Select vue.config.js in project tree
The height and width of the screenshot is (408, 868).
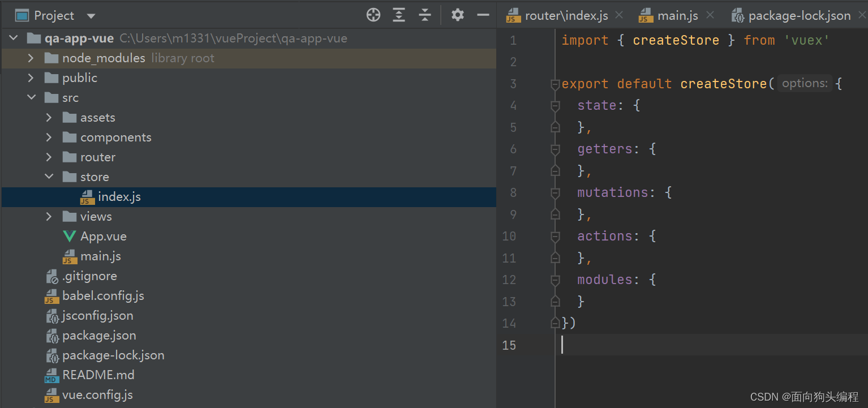pyautogui.click(x=97, y=395)
